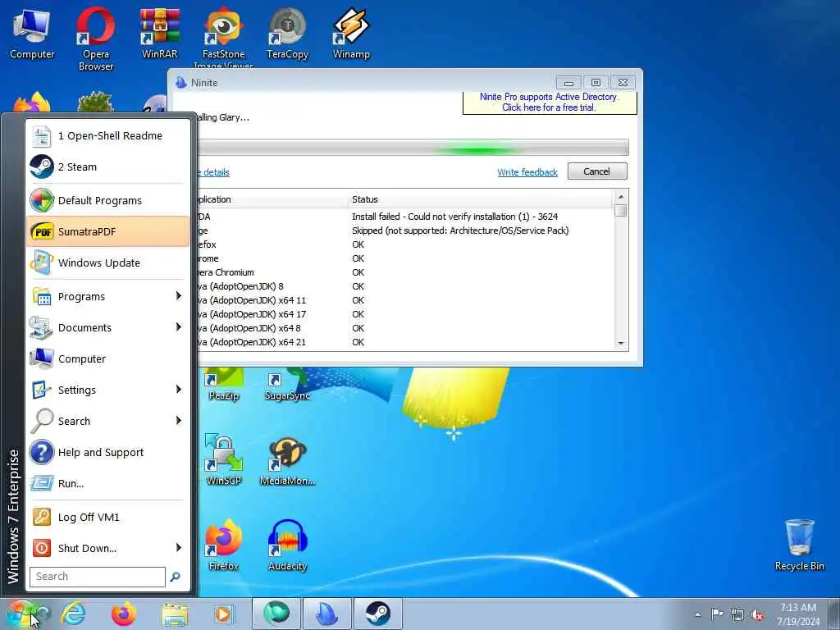The width and height of the screenshot is (840, 630).
Task: Launch Firefox desktop shortcut
Action: pos(224,546)
